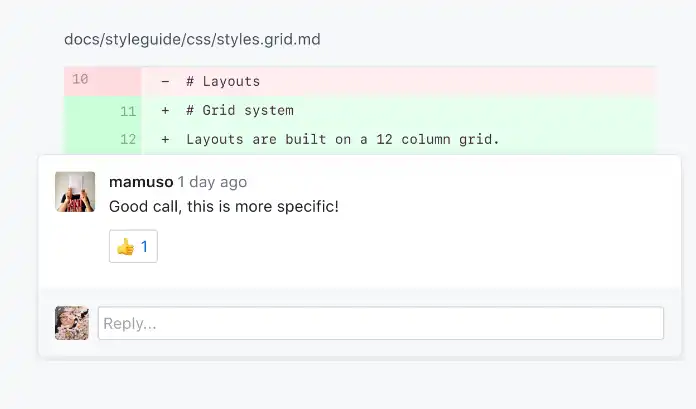
Task: Open mamuso's profile avatar
Action: click(x=75, y=192)
